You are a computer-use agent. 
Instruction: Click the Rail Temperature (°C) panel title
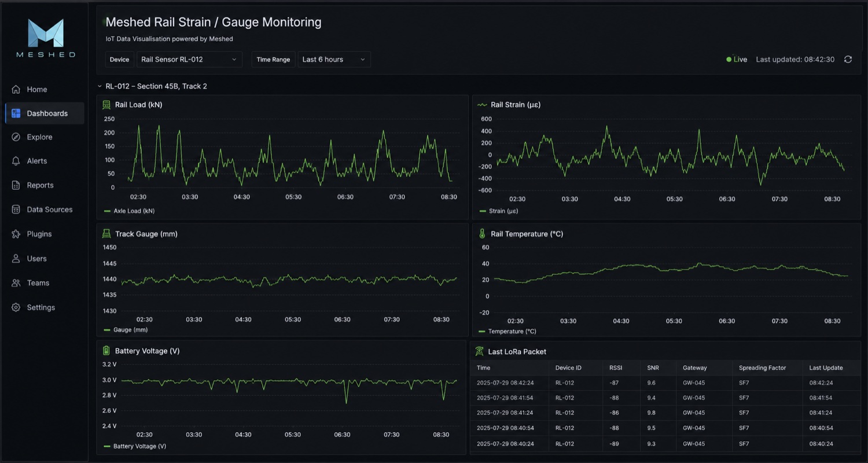tap(527, 234)
